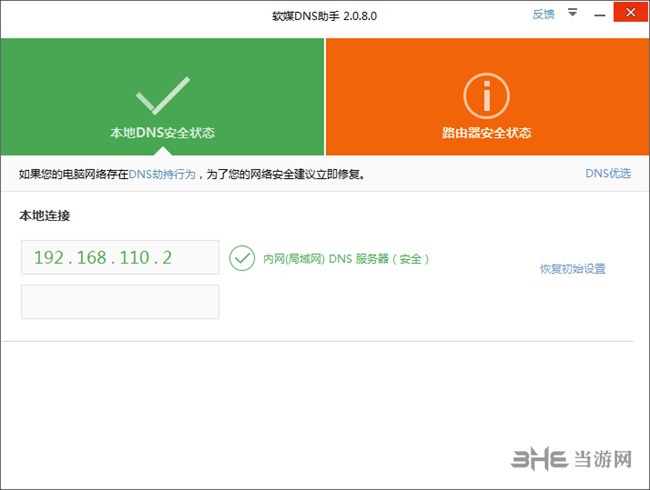The width and height of the screenshot is (650, 490).
Task: Click 恢复初始设置 link
Action: point(572,269)
